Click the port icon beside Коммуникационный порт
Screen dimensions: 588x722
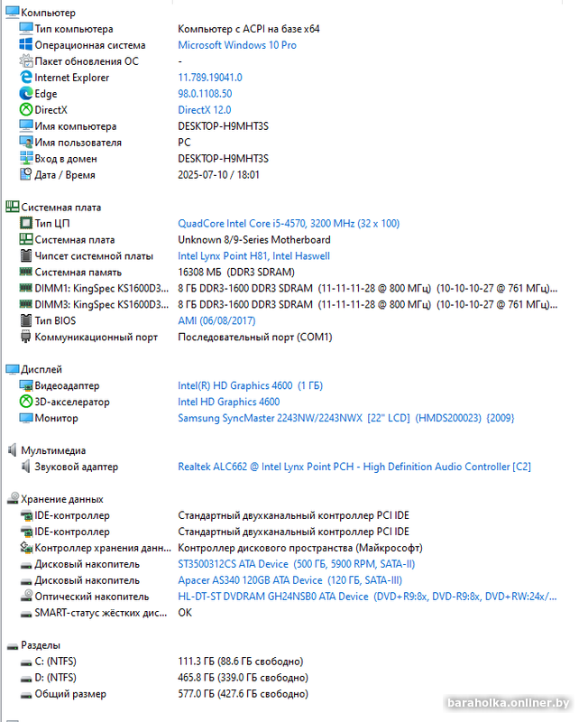tap(26, 337)
